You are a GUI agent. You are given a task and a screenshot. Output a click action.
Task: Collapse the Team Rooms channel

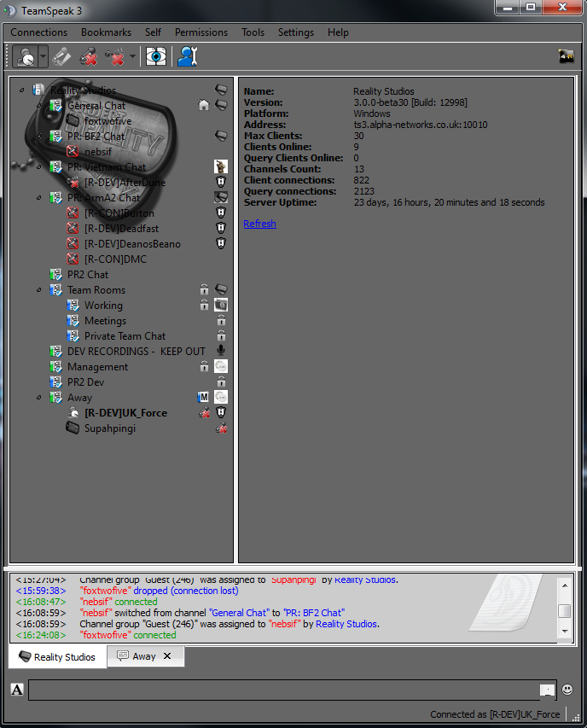click(x=39, y=290)
